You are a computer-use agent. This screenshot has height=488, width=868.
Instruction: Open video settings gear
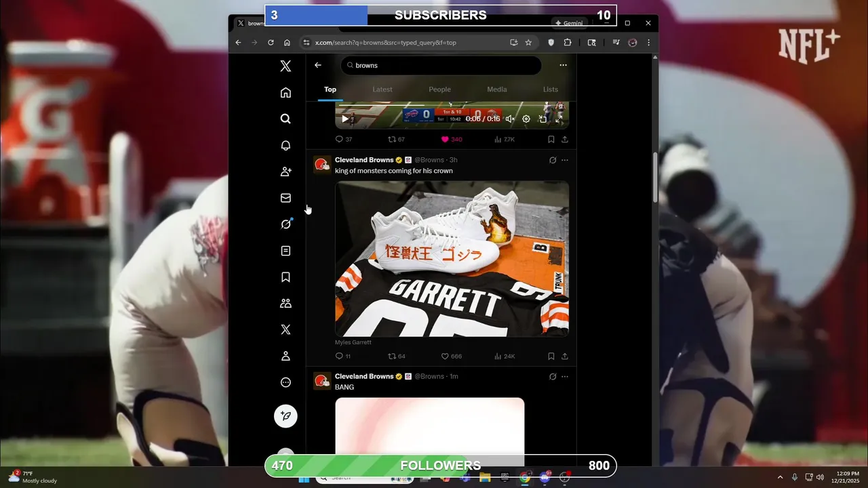pos(526,119)
